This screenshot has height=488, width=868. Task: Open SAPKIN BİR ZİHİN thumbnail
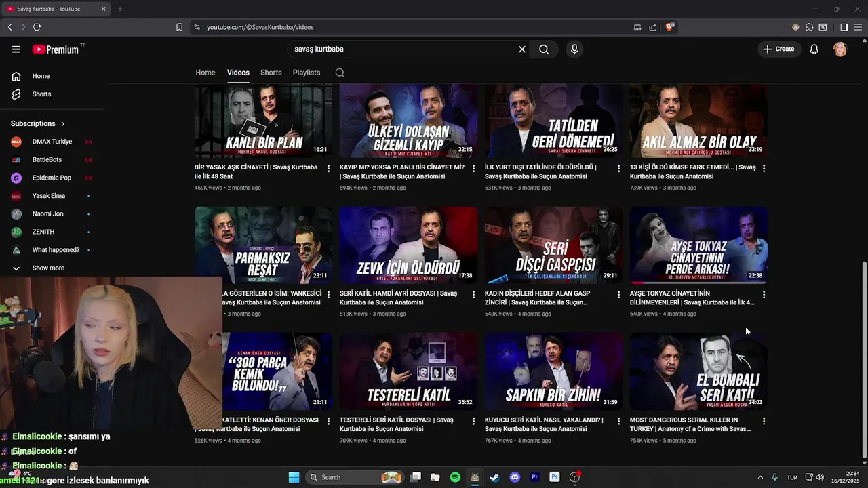point(554,371)
